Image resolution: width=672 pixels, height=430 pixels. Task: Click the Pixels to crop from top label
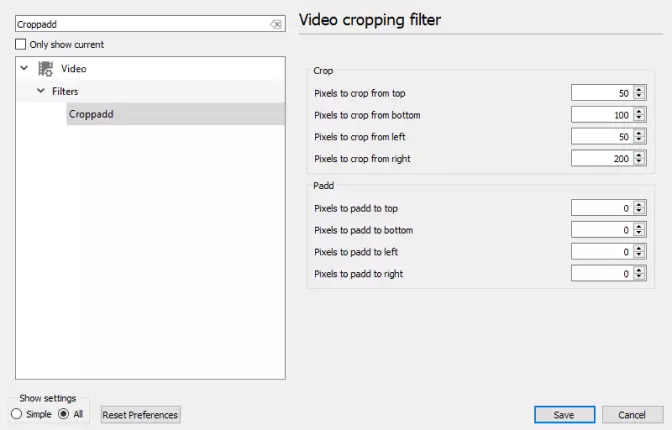click(360, 93)
